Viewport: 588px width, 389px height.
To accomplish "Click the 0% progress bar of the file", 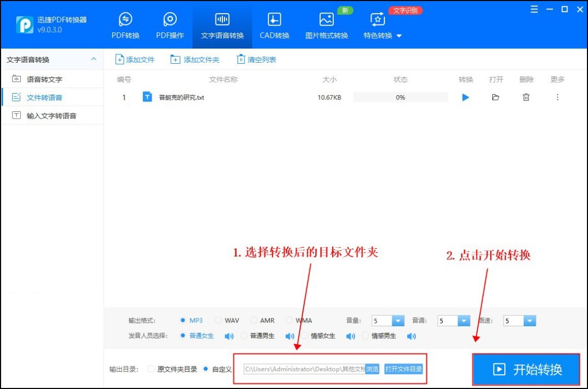I will tap(400, 97).
